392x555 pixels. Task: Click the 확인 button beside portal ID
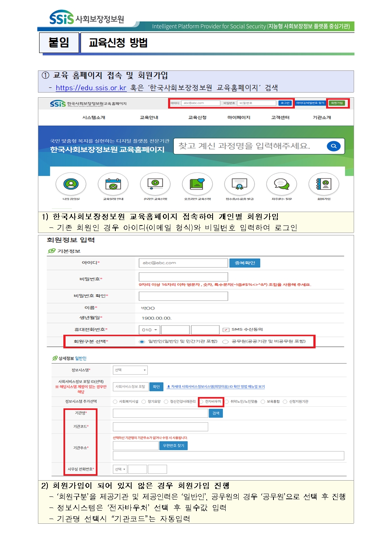[156, 386]
